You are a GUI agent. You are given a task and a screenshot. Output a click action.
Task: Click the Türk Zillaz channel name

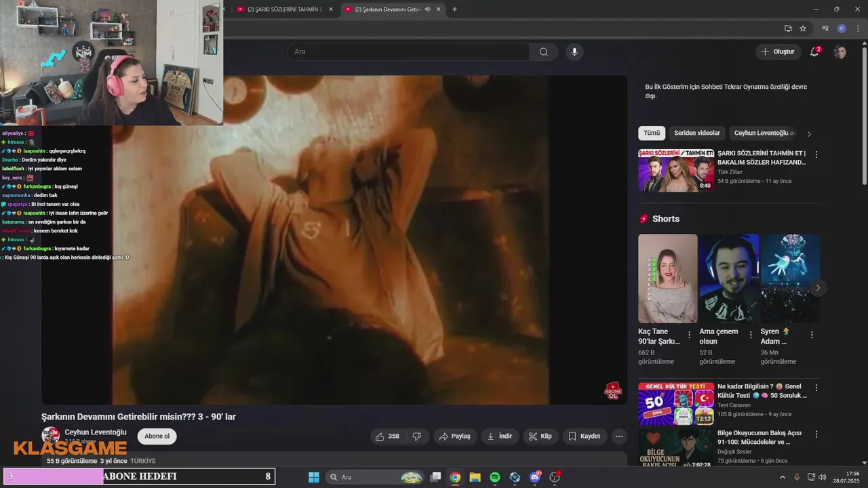point(730,172)
